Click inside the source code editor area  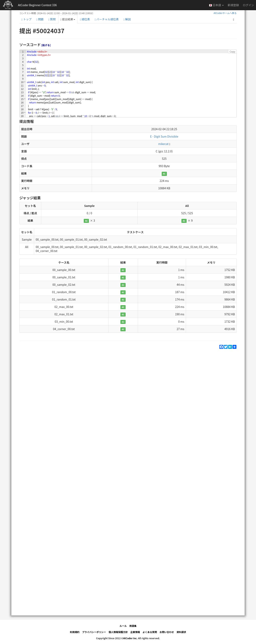tap(131, 84)
